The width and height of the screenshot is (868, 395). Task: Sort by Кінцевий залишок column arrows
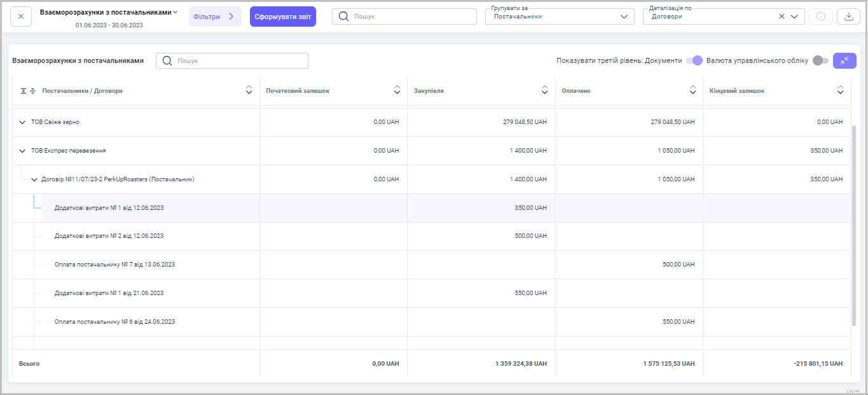point(840,90)
